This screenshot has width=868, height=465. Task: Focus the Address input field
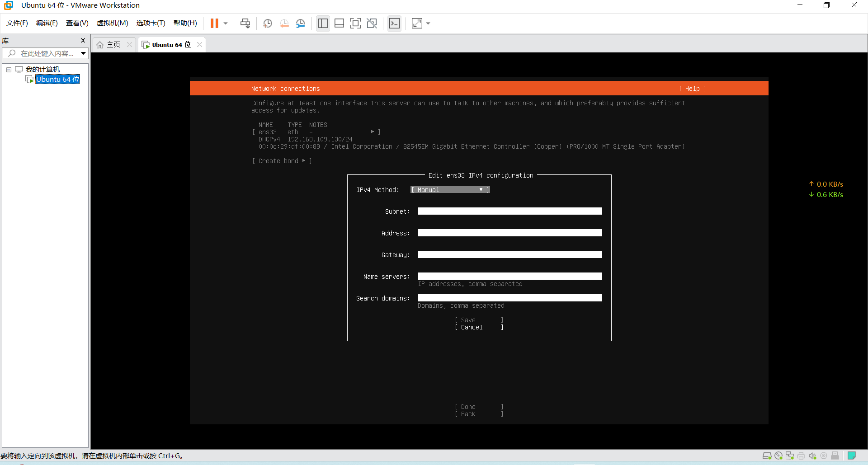510,233
